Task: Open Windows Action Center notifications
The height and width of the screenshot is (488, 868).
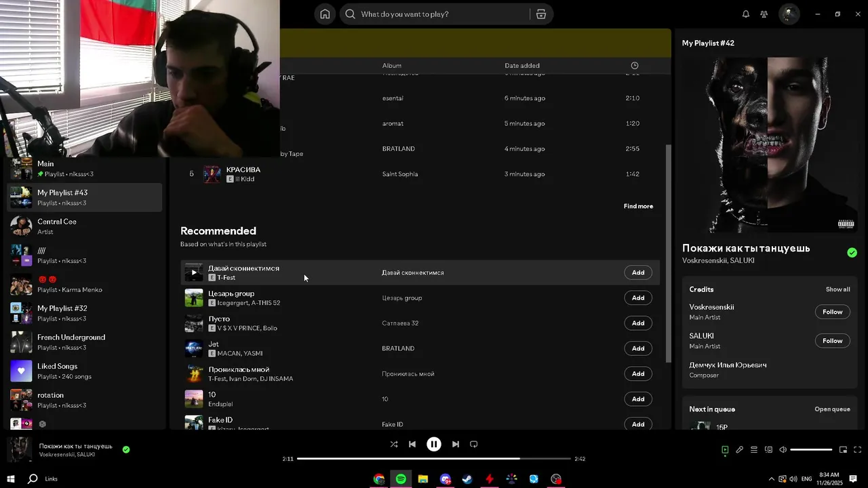Action: [853, 479]
